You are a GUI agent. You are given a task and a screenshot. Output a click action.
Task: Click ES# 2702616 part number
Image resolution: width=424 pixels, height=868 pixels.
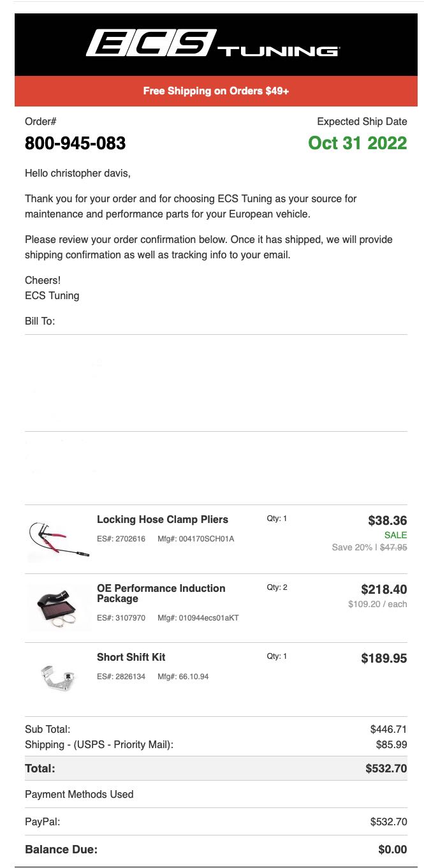(121, 539)
